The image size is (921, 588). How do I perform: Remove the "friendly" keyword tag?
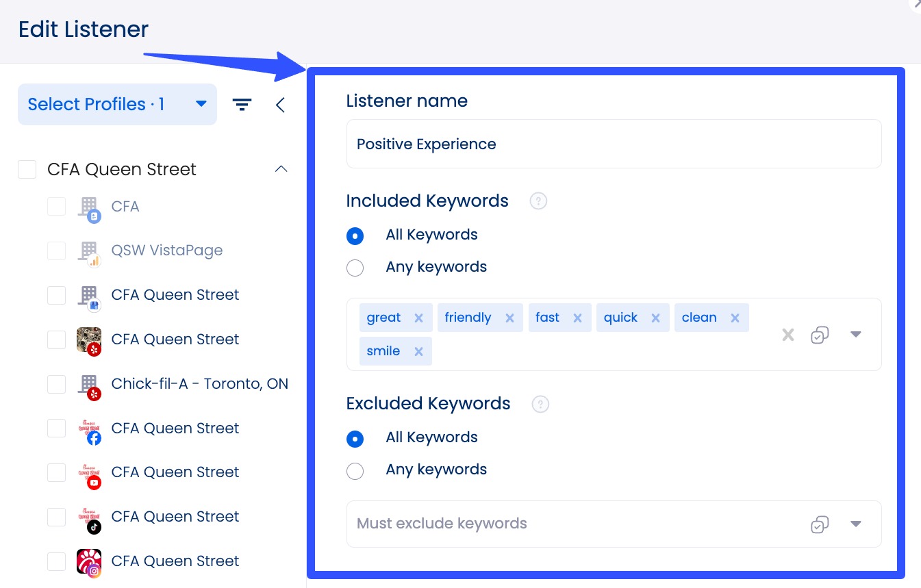pyautogui.click(x=509, y=318)
